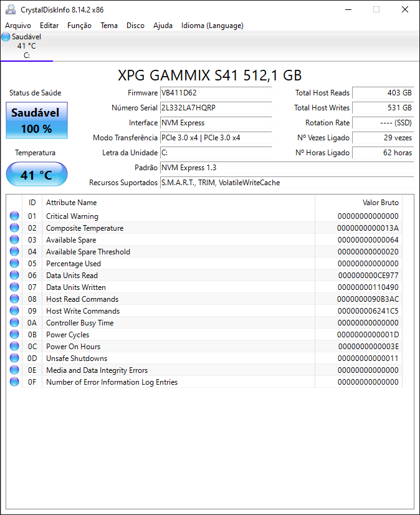The height and width of the screenshot is (515, 420).
Task: Open the Disco menu
Action: (135, 26)
